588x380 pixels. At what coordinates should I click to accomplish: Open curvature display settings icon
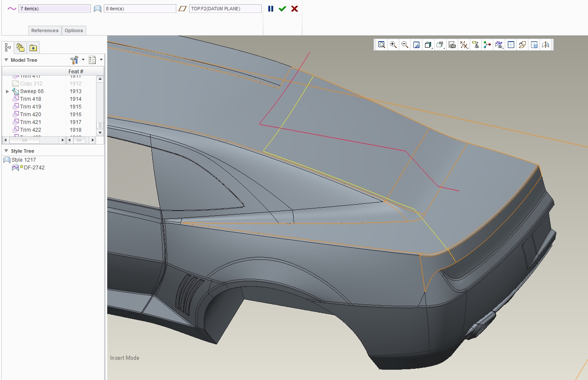[499, 45]
